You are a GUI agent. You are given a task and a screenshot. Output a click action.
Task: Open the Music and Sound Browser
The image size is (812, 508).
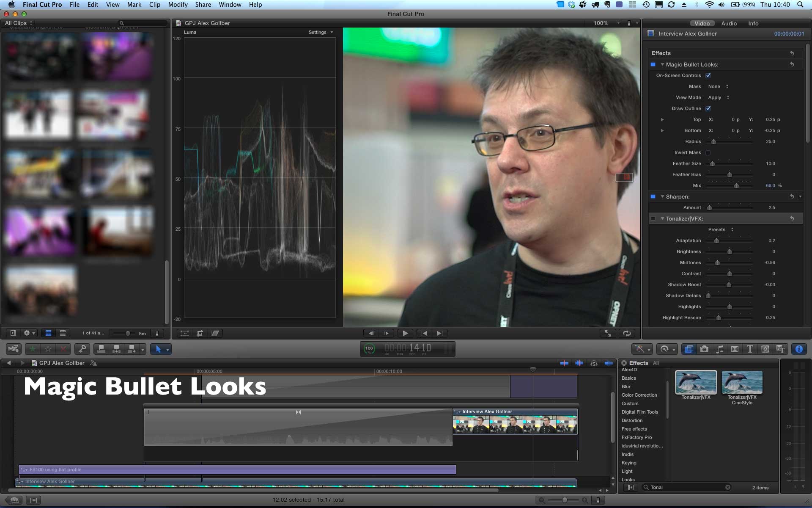point(719,349)
